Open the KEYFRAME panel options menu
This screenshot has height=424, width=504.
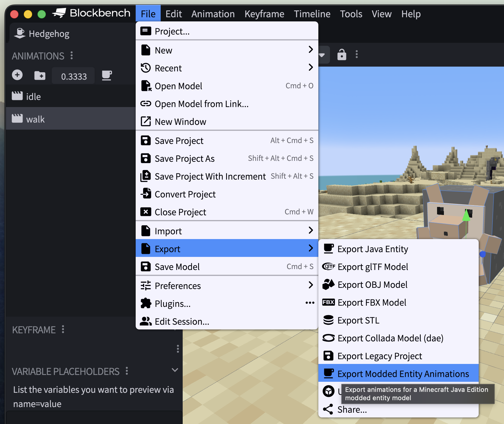point(63,330)
